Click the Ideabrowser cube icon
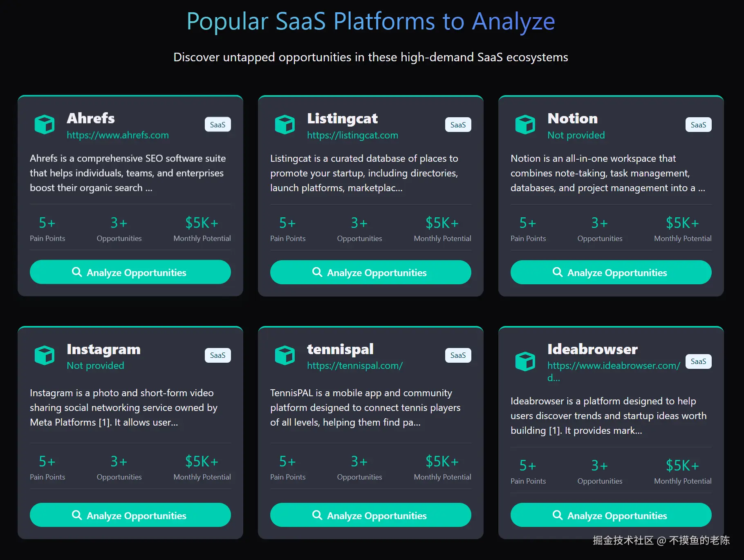Screen dimensions: 744x560 525,361
